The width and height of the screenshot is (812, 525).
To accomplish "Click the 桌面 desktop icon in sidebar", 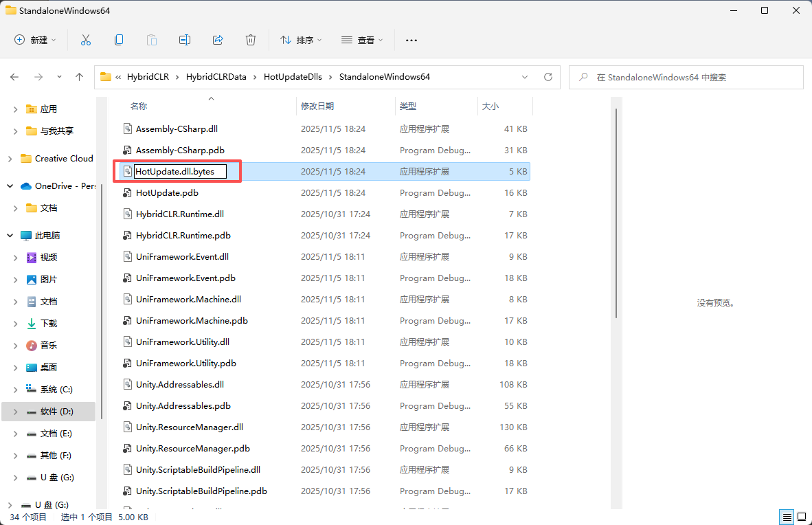I will tap(32, 368).
